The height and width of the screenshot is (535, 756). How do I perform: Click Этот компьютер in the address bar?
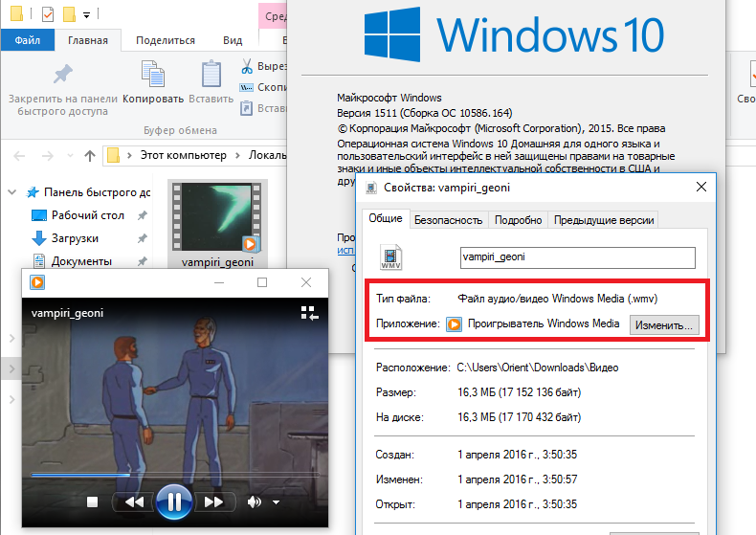183,155
